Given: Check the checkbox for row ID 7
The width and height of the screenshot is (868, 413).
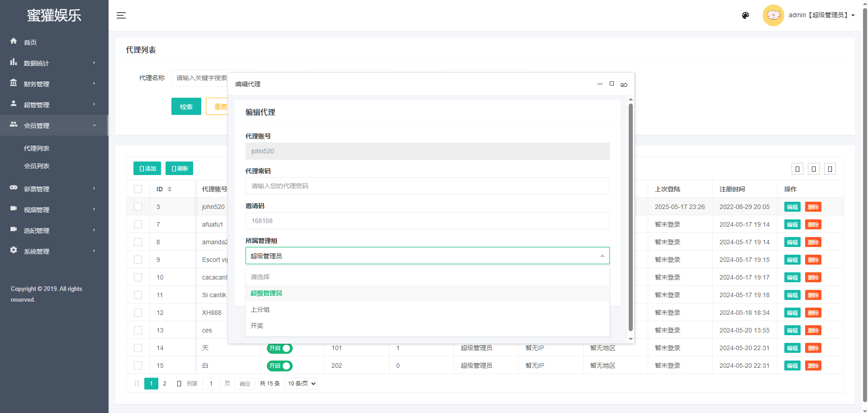Looking at the screenshot, I should tap(138, 224).
